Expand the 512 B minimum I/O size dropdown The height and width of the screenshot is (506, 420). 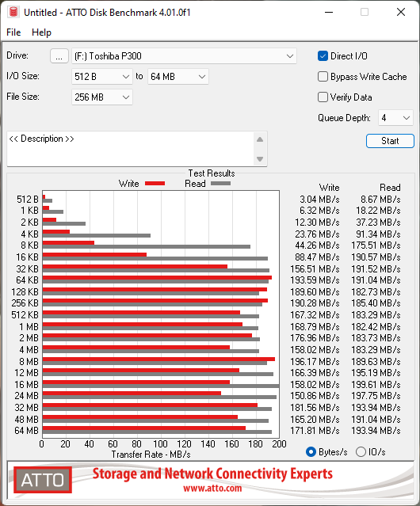point(102,77)
